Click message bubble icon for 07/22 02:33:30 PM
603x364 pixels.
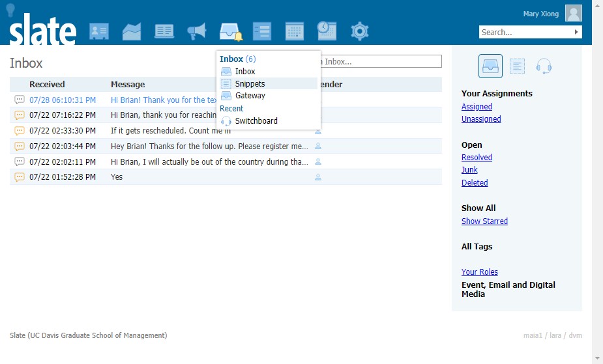pyautogui.click(x=19, y=130)
